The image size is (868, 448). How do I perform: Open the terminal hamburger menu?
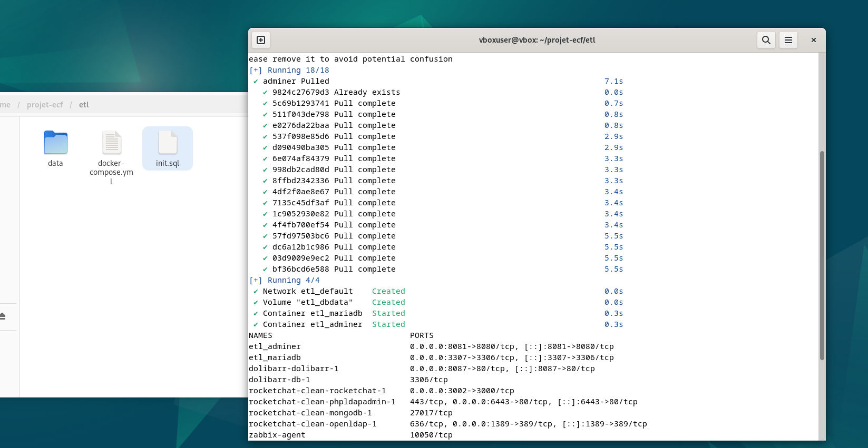(788, 40)
